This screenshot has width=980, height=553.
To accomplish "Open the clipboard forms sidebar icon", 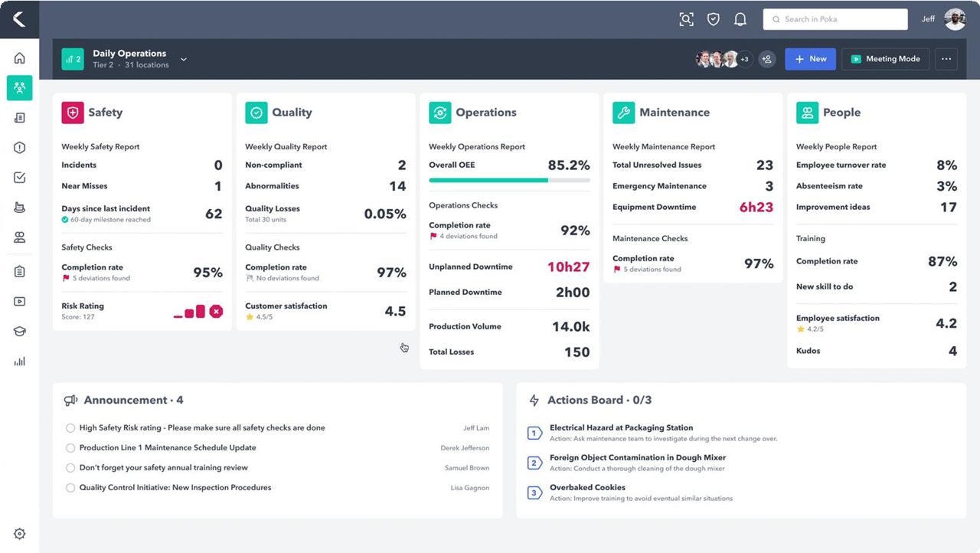I will (x=19, y=272).
